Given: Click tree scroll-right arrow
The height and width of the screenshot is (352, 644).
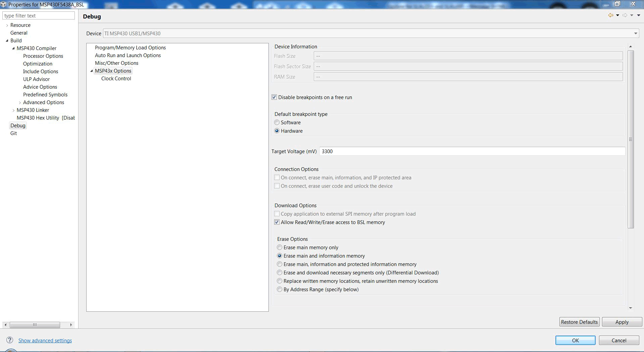Looking at the screenshot, I should [71, 325].
